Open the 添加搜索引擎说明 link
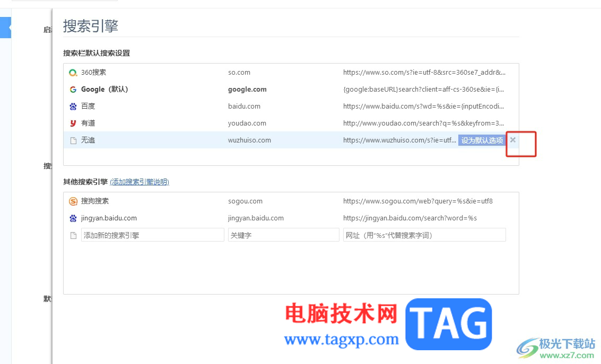Viewport: 601px width, 364px height. [x=140, y=182]
